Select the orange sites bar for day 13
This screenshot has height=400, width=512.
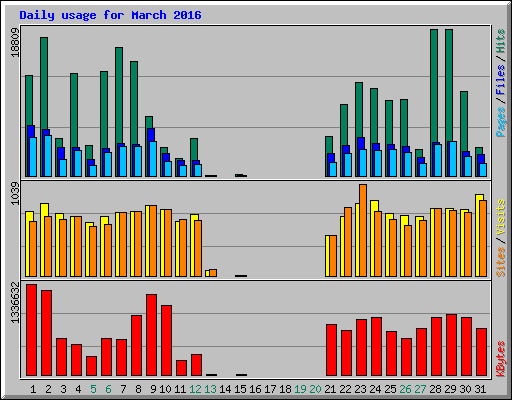tap(213, 273)
